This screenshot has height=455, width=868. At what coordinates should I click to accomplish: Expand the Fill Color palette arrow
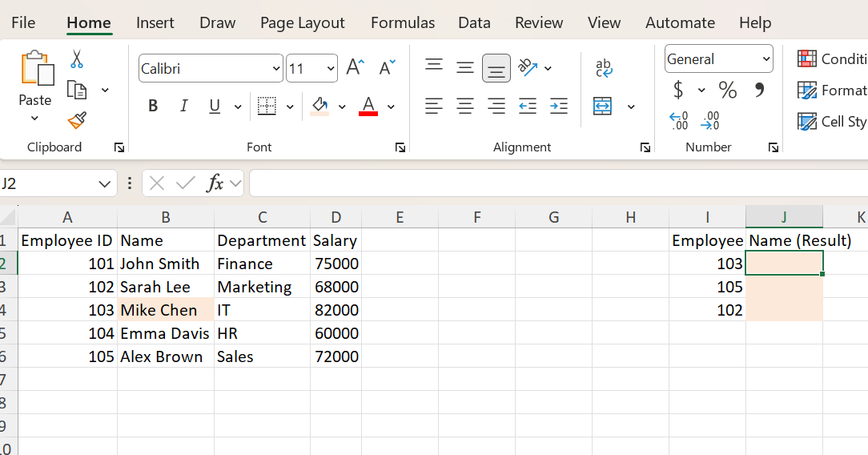pos(342,107)
